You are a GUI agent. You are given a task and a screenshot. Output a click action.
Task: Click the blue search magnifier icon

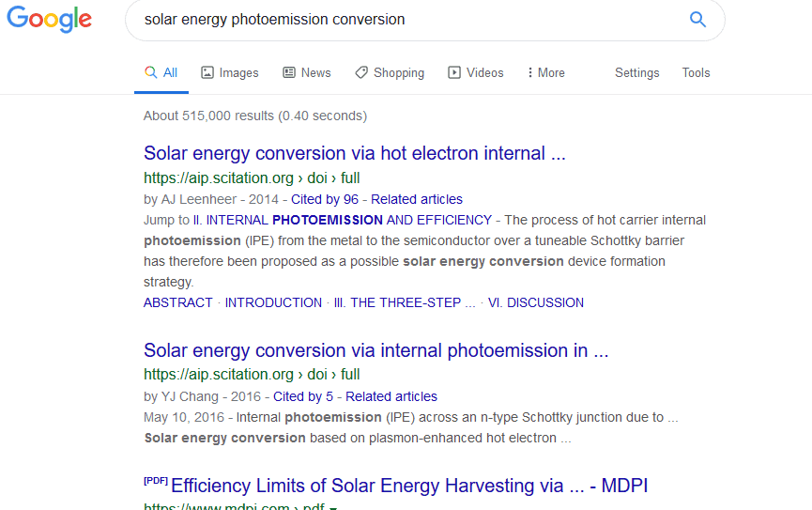(697, 20)
